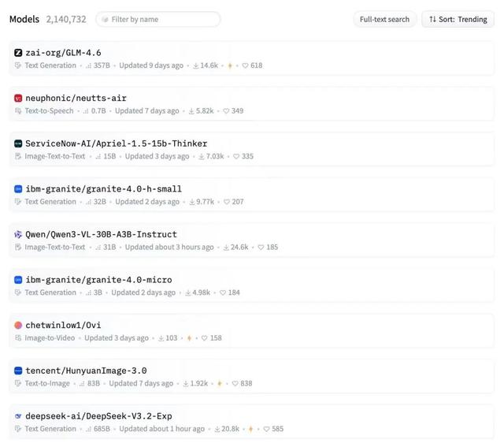Click the ServiceNow-AI avatar icon
504x447 pixels.
click(18, 143)
